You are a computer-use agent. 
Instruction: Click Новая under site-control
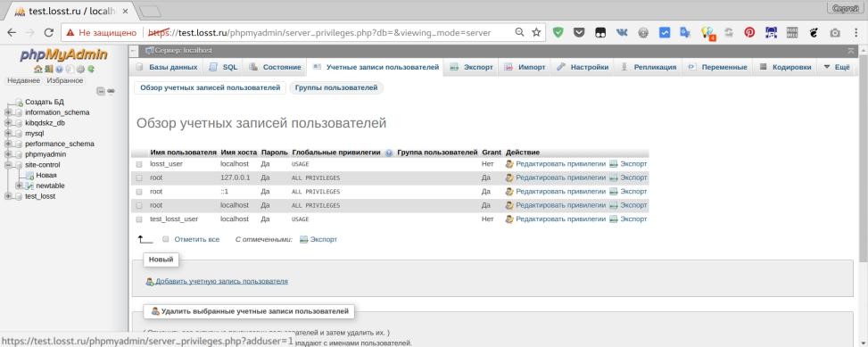(x=46, y=176)
